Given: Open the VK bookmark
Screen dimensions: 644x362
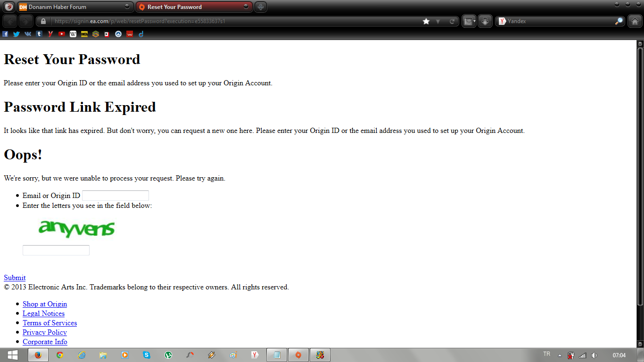Looking at the screenshot, I should point(28,34).
